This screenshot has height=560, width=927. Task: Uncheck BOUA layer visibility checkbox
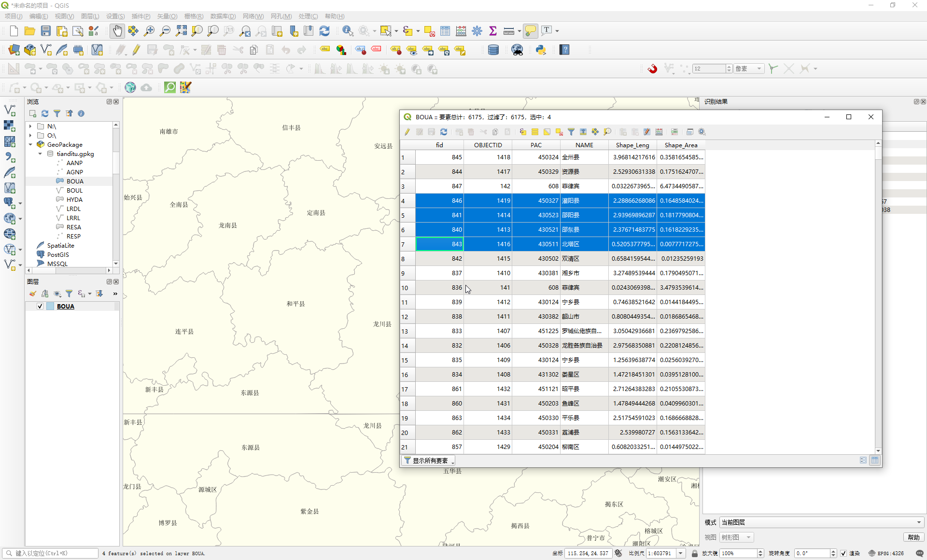pos(40,306)
